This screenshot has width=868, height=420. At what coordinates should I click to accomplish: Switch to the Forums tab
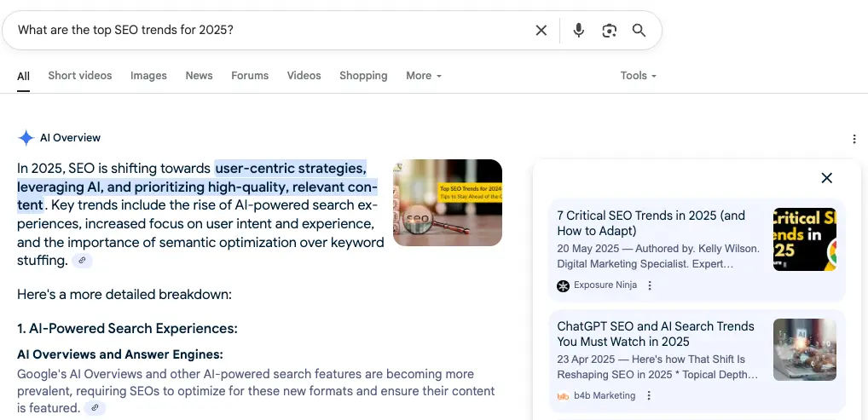click(250, 75)
